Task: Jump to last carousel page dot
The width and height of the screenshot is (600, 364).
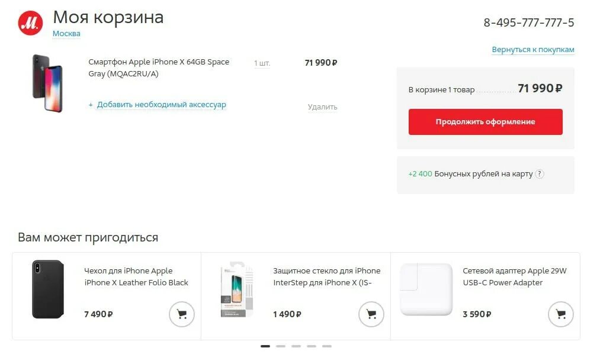Action: (x=327, y=346)
